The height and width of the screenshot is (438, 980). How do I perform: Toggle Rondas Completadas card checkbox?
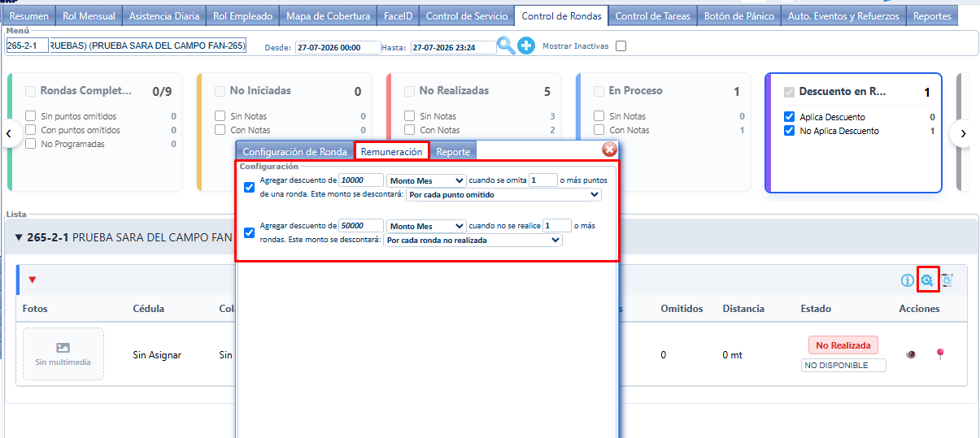(31, 91)
